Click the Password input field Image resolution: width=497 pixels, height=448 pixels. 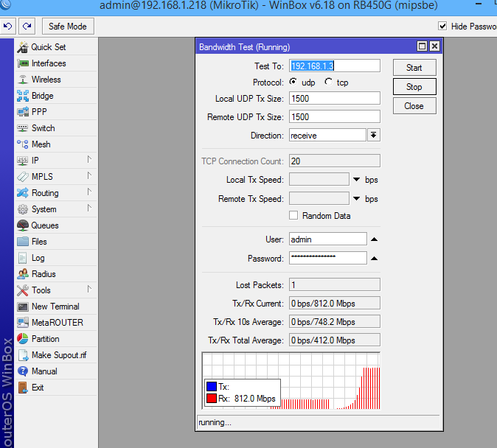coord(328,258)
